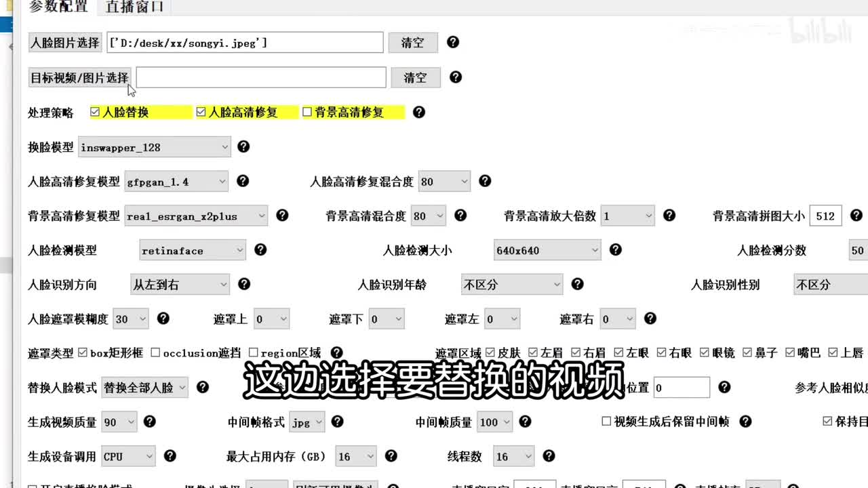Open the 换脸模型 inswapper_128 dropdown
The height and width of the screenshot is (488, 868).
pyautogui.click(x=154, y=147)
